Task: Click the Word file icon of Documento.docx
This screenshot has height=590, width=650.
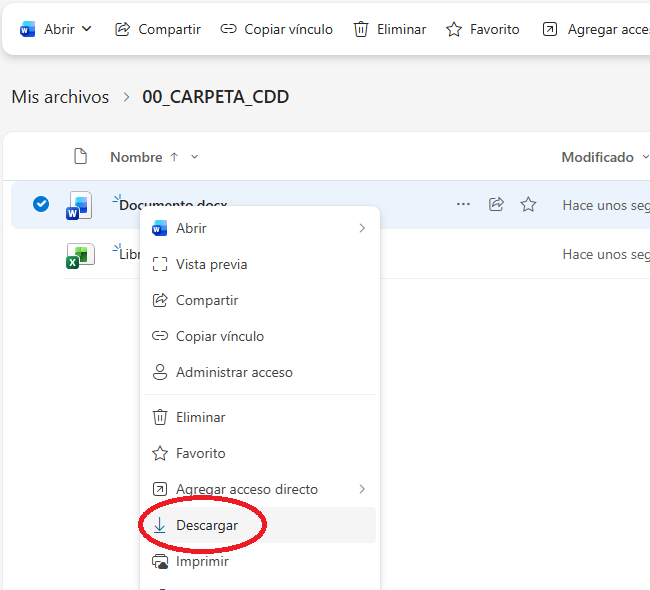Action: tap(79, 205)
